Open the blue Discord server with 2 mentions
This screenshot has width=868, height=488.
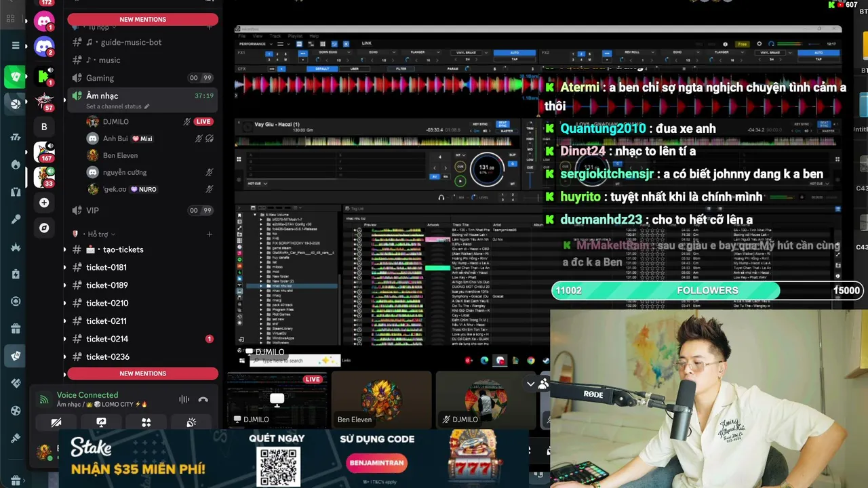[44, 46]
